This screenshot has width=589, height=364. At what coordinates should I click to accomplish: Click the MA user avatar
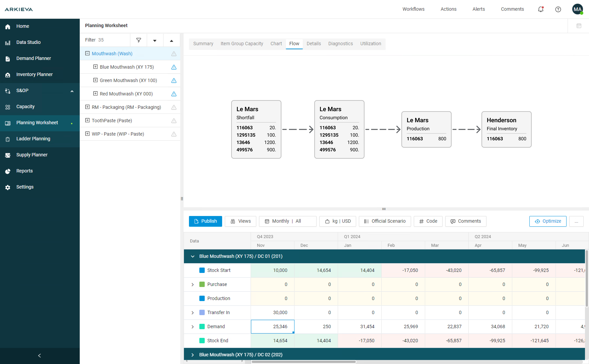pos(577,9)
